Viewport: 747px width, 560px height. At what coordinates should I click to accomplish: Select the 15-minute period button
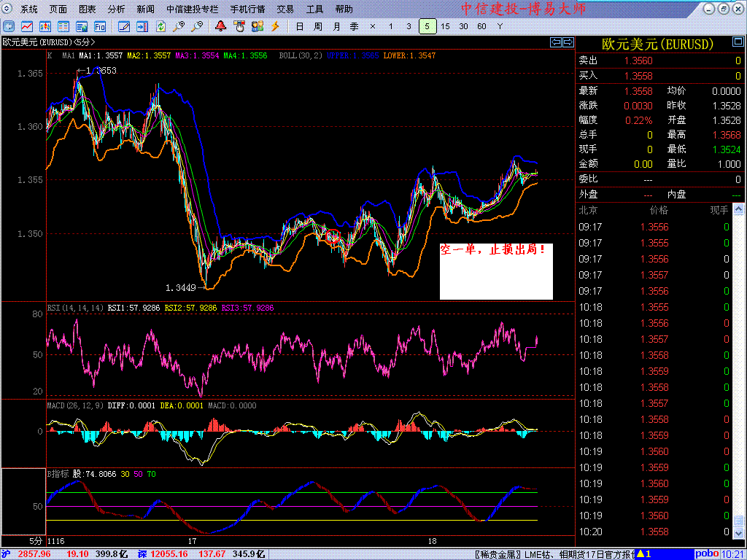pos(446,26)
